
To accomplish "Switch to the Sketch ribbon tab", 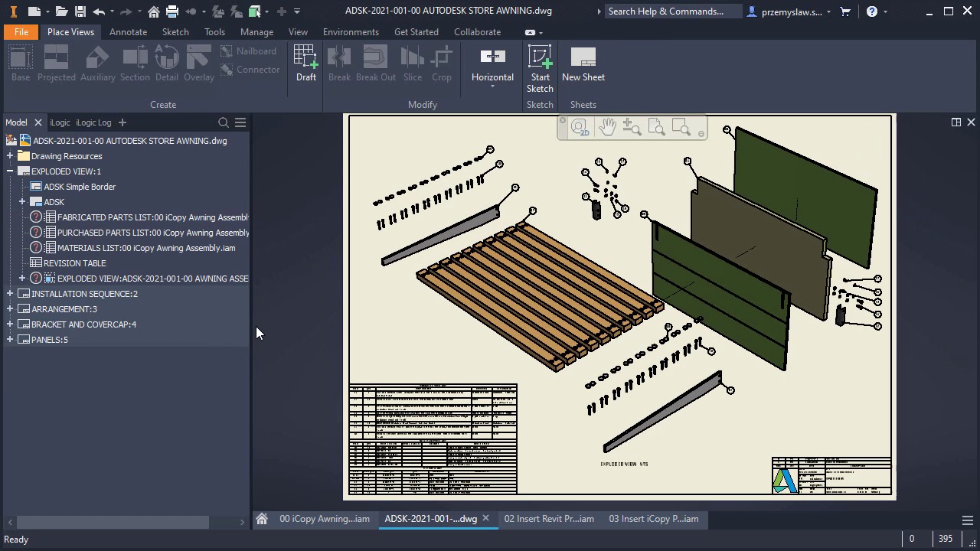I will [175, 32].
